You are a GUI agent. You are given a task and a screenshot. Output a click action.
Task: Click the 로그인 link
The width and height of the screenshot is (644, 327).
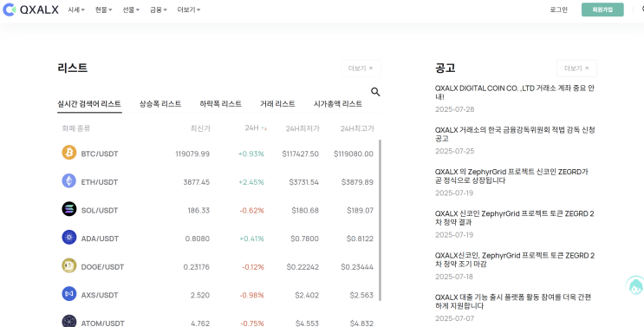point(558,10)
